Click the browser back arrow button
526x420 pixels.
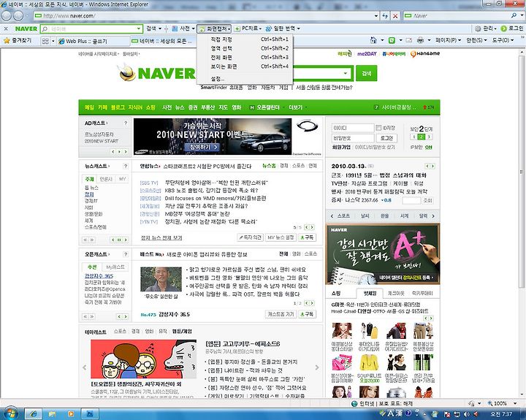click(x=7, y=15)
